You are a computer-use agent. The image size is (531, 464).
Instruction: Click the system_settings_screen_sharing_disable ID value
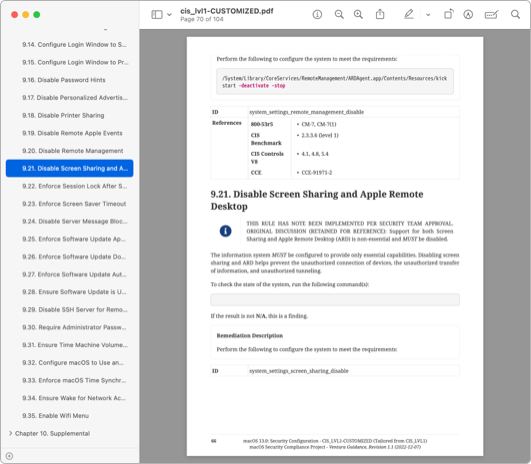tap(299, 371)
